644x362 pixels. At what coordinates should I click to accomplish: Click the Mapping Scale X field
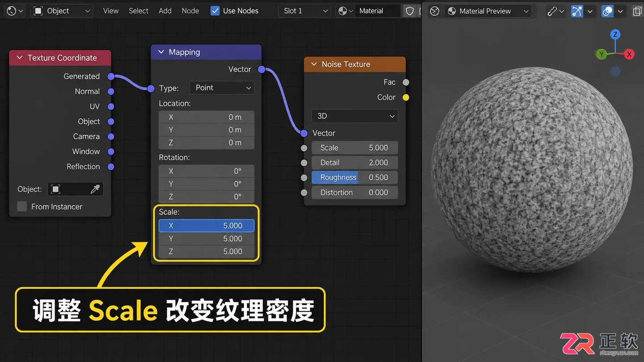tap(206, 226)
